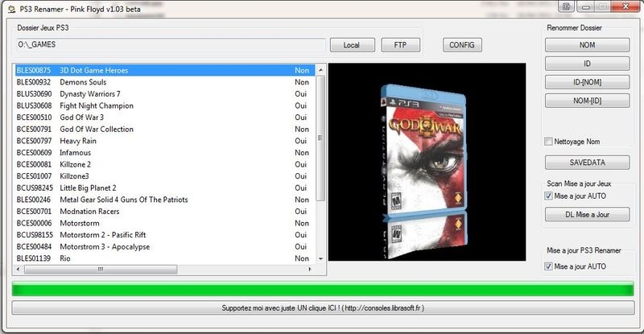The height and width of the screenshot is (334, 644).
Task: Click the Oui value for Killzone 2
Action: point(300,164)
